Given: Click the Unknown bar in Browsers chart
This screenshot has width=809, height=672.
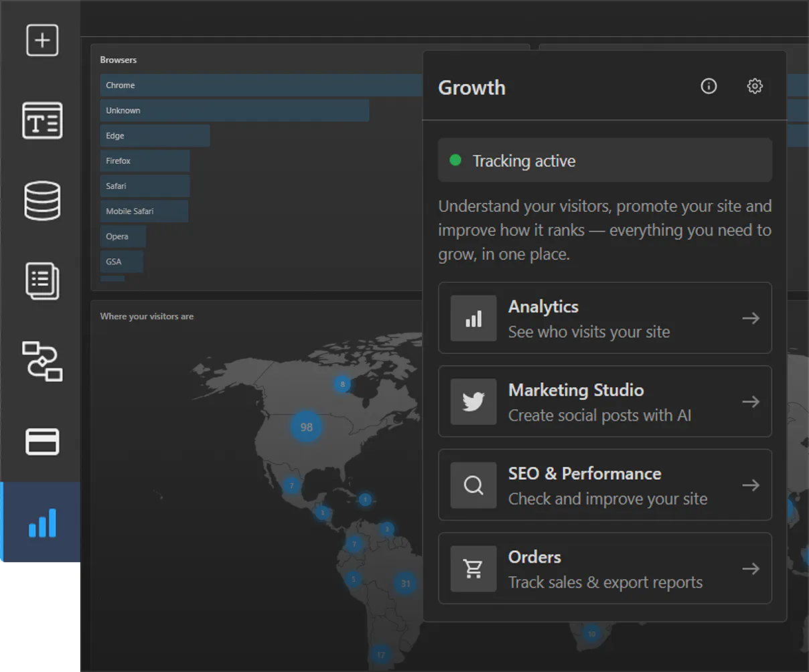Looking at the screenshot, I should 234,110.
